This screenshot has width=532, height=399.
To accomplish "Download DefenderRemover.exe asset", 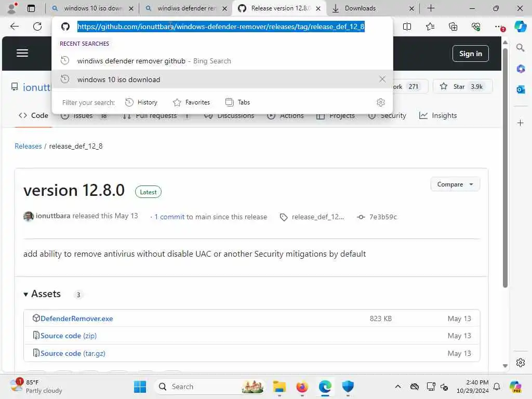I will click(x=77, y=318).
